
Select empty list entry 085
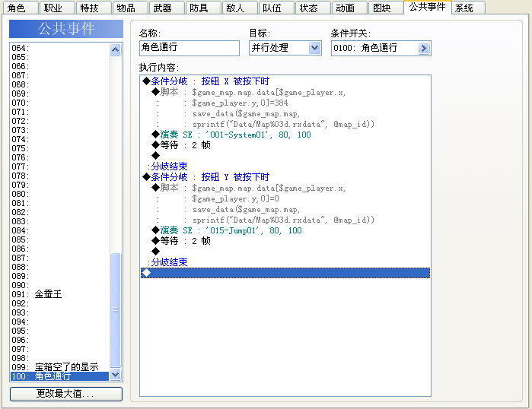(59, 239)
